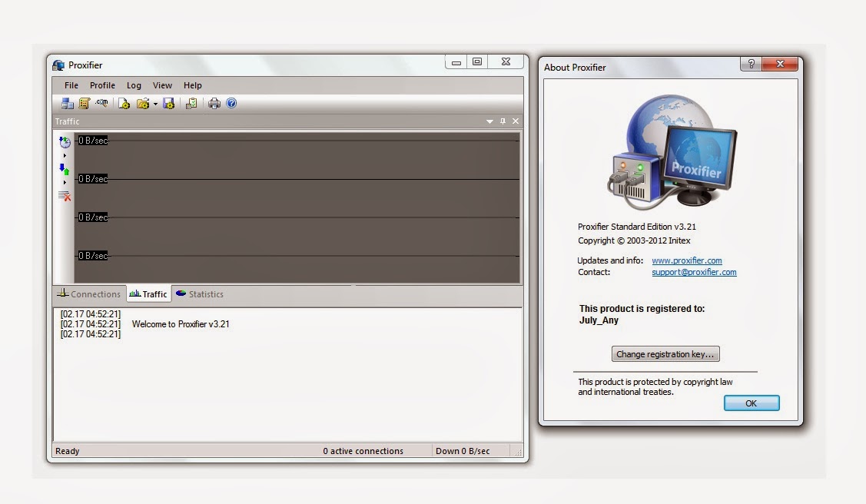Image resolution: width=866 pixels, height=504 pixels.
Task: Open profile folder icon in toolbar
Action: pos(142,103)
